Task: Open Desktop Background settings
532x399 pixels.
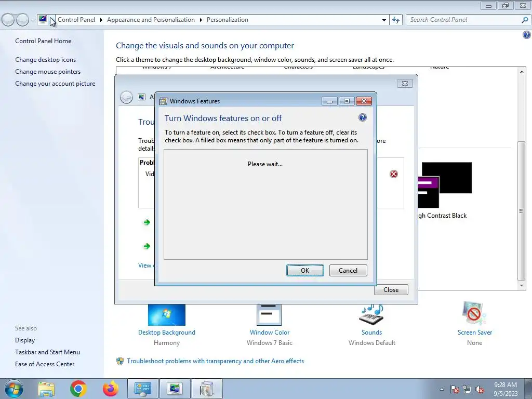Action: [167, 332]
